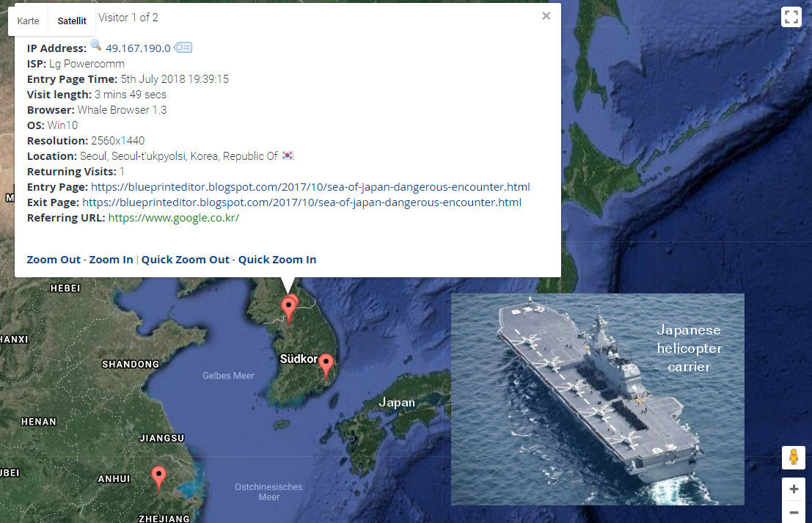Toggle fullscreen map view
The image size is (812, 523).
pyautogui.click(x=791, y=17)
